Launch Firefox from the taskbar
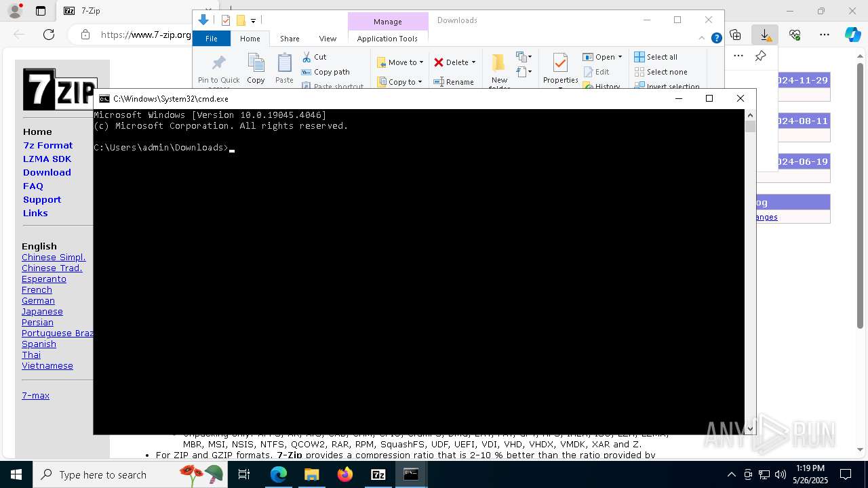Viewport: 868px width, 488px height. 345,474
